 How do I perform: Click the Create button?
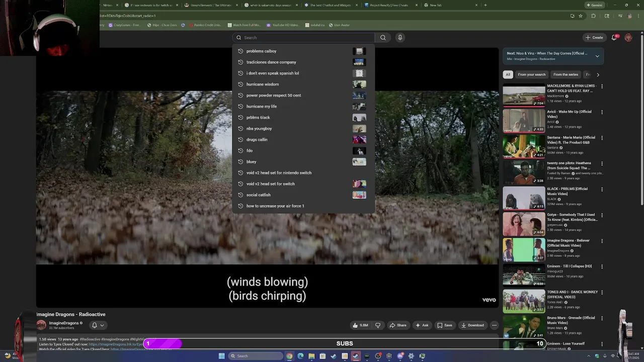[x=594, y=37]
